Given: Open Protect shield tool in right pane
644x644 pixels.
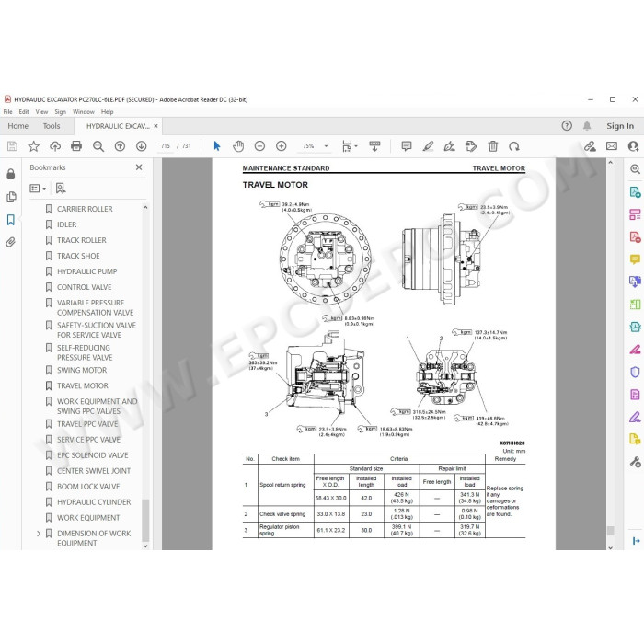Looking at the screenshot, I should (635, 372).
